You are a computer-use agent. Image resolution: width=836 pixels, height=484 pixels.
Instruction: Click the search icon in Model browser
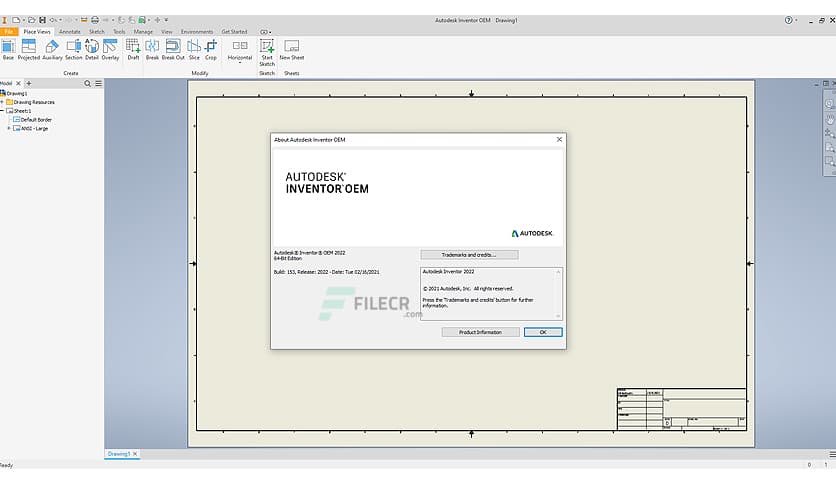87,84
